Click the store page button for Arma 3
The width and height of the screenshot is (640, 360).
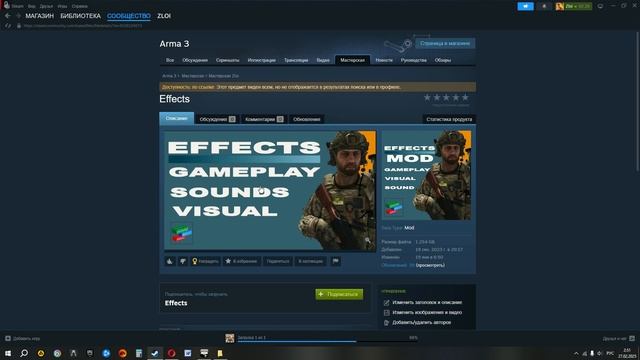[445, 43]
